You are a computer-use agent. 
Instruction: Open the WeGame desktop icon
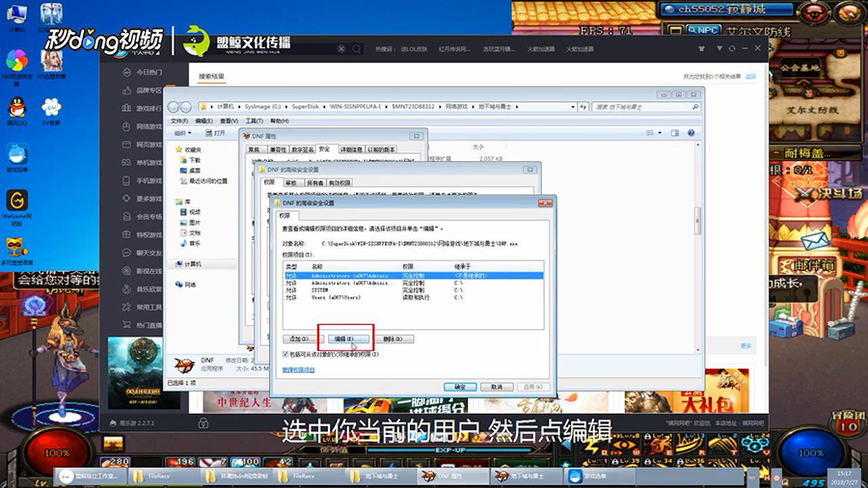pos(16,207)
